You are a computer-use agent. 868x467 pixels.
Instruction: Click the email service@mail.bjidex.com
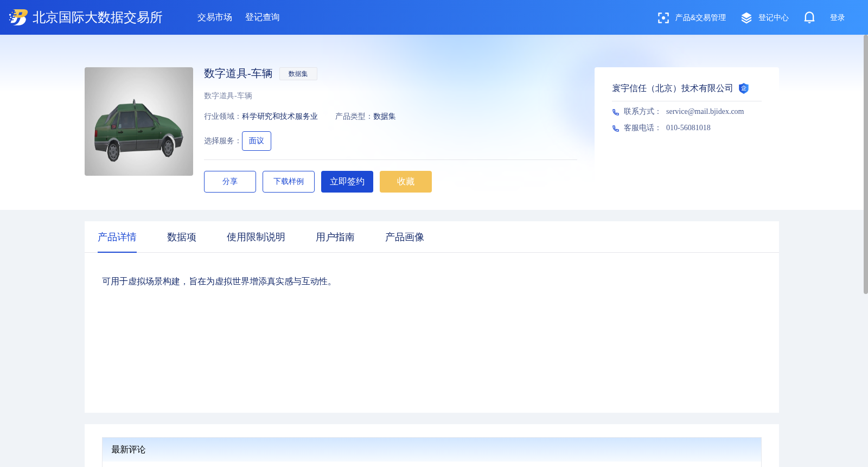pos(705,112)
